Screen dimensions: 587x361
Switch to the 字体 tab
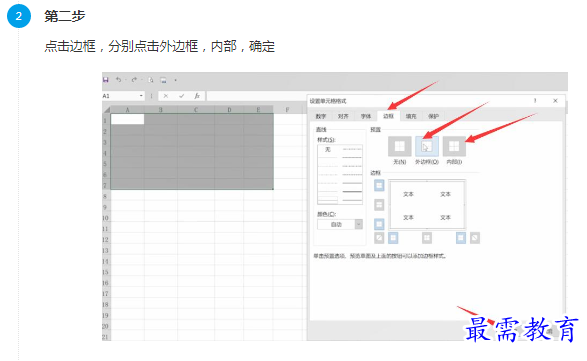(x=366, y=116)
